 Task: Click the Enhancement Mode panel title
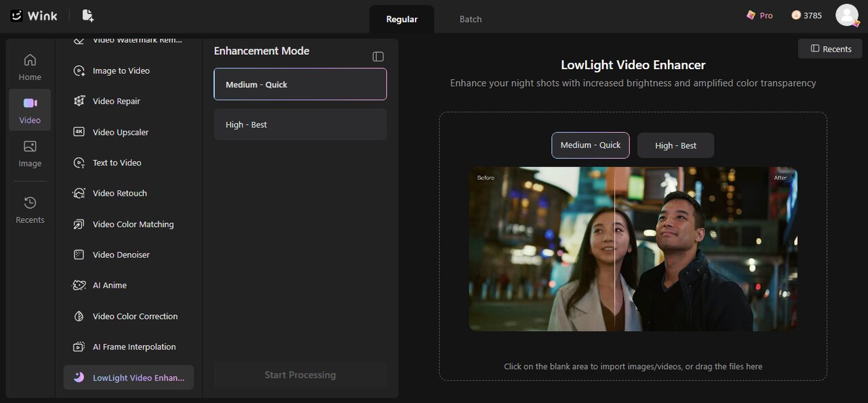point(262,51)
